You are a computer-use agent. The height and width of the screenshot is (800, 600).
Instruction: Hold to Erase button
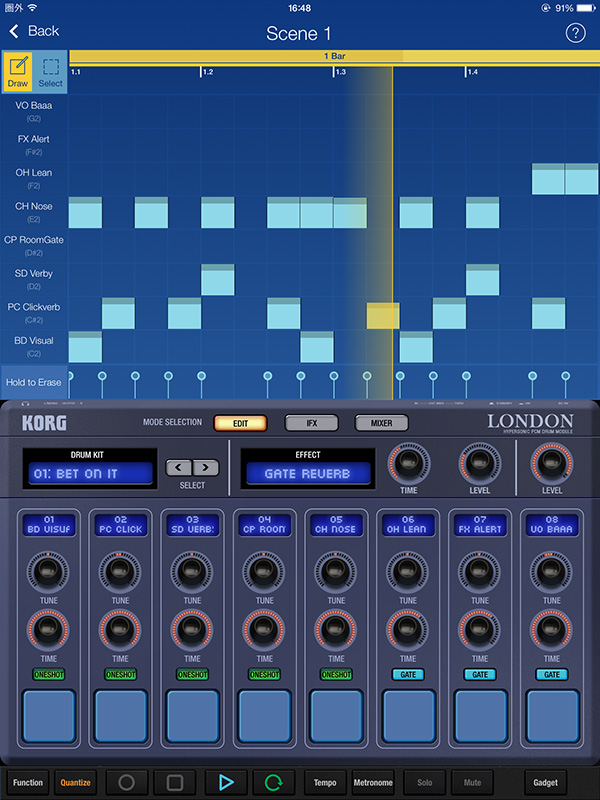pyautogui.click(x=34, y=382)
